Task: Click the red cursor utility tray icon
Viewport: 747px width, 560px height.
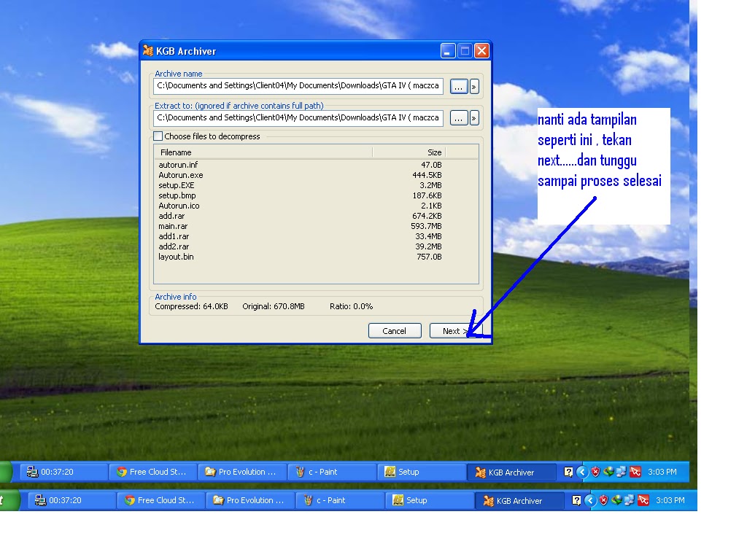Action: [x=635, y=472]
